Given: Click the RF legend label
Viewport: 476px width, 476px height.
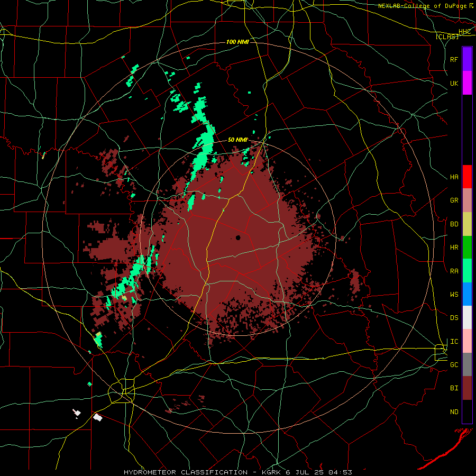Looking at the screenshot, I should pyautogui.click(x=454, y=59).
